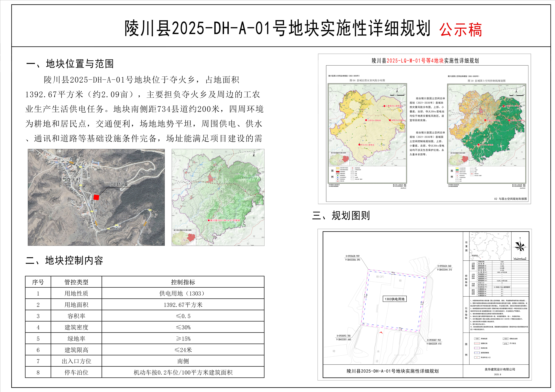Click the 用地性质 cell in row 1

(x=76, y=293)
